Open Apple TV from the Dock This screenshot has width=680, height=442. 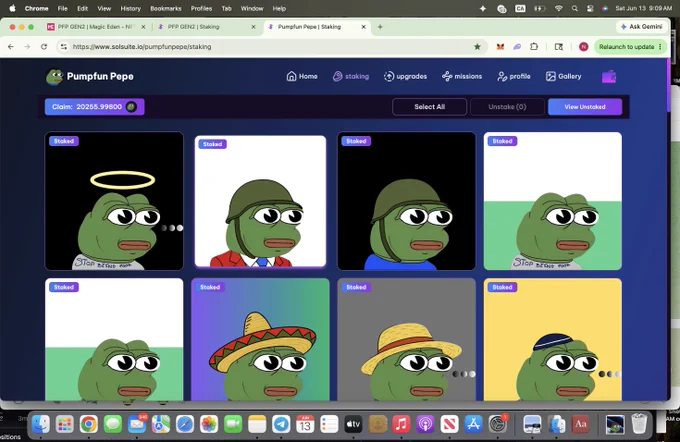[x=353, y=424]
